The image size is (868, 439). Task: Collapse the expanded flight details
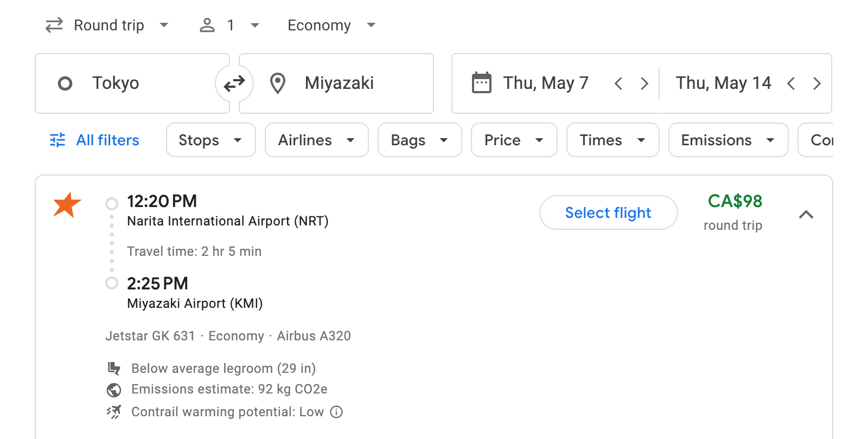pos(807,215)
